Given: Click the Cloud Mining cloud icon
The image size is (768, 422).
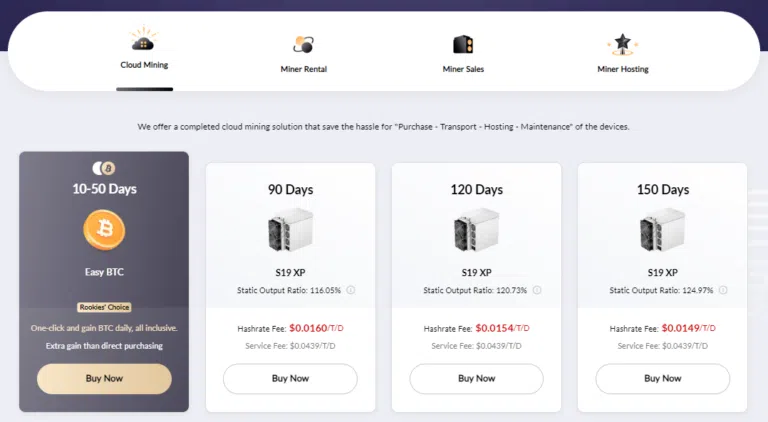Looking at the screenshot, I should [x=144, y=39].
